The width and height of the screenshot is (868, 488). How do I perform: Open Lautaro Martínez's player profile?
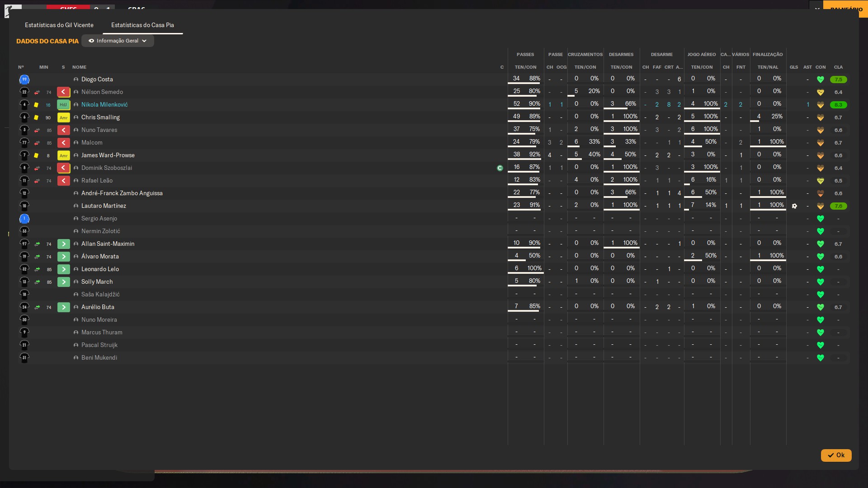pyautogui.click(x=104, y=206)
